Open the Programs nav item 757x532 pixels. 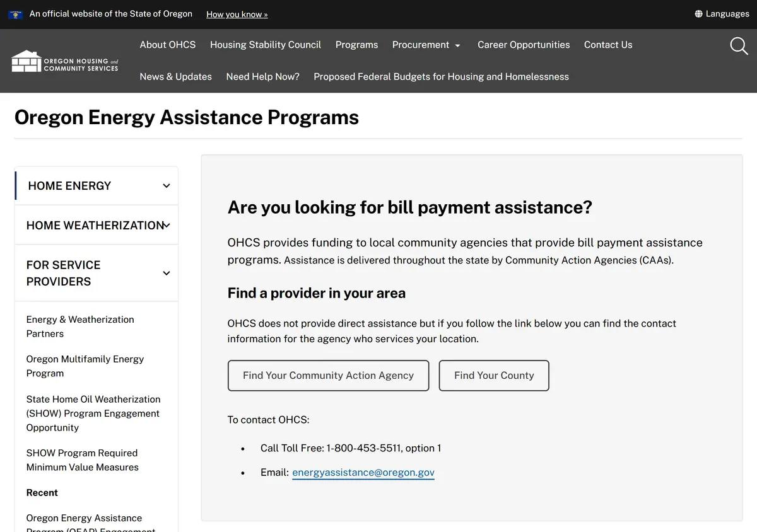pyautogui.click(x=356, y=45)
